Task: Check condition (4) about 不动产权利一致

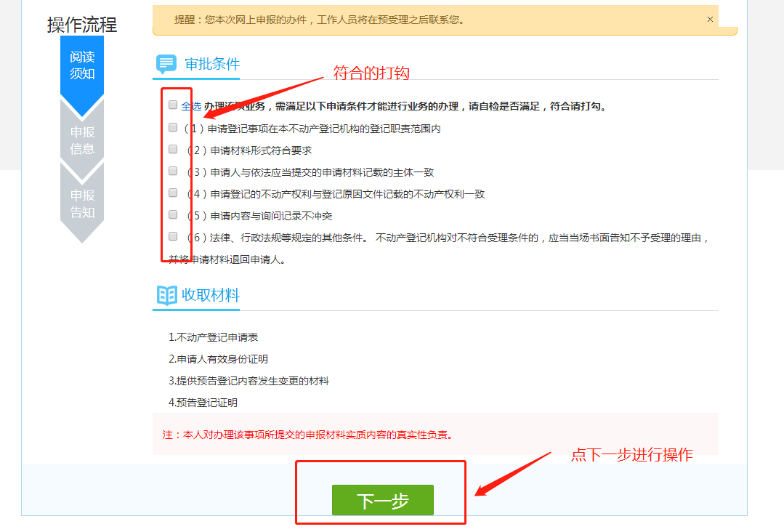Action: pyautogui.click(x=172, y=193)
